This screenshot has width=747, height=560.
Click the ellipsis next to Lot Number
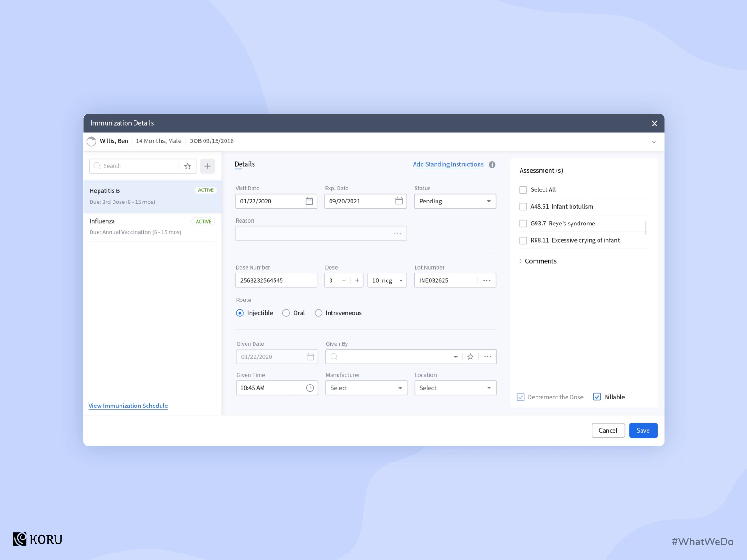coord(486,280)
